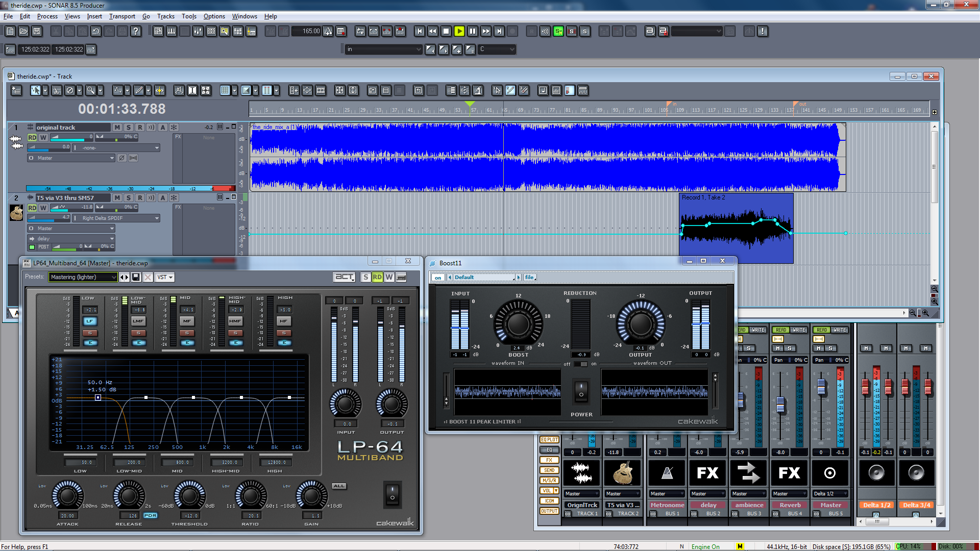Toggle WRITE automation on Reverb bus strip
980x551 pixels.
tap(798, 330)
